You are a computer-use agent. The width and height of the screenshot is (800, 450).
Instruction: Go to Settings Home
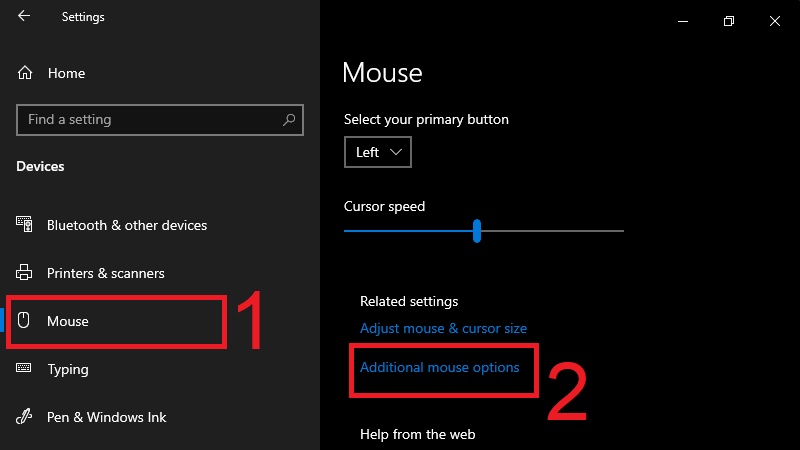coord(66,73)
